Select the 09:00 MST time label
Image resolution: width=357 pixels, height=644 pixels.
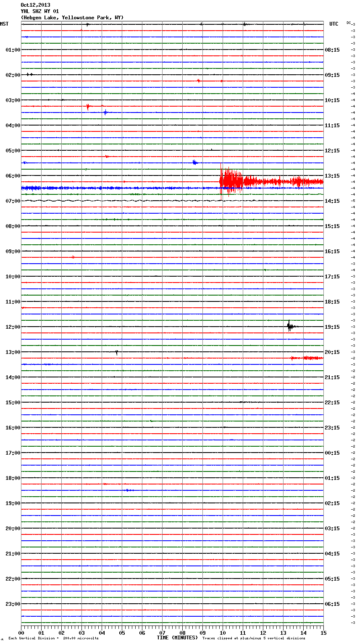point(13,251)
